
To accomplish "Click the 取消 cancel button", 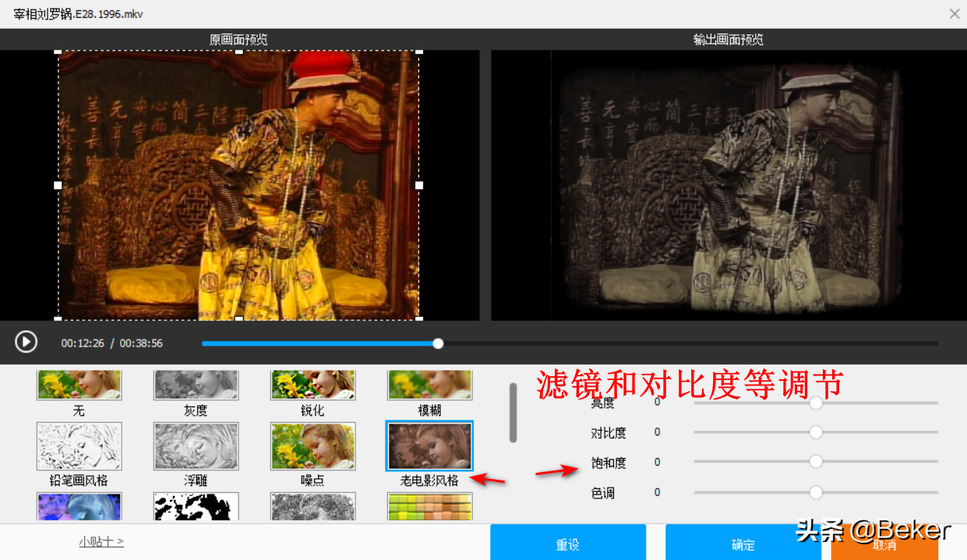I will [884, 544].
